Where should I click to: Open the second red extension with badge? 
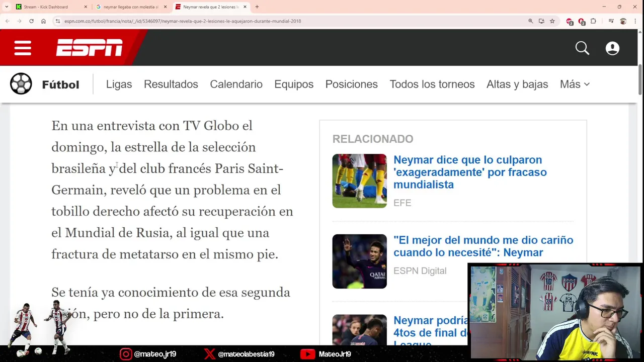point(582,22)
